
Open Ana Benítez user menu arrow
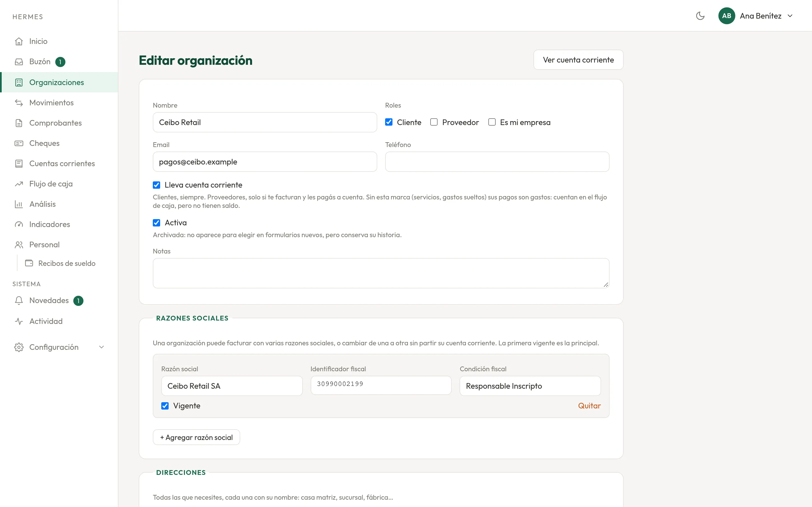pos(790,16)
